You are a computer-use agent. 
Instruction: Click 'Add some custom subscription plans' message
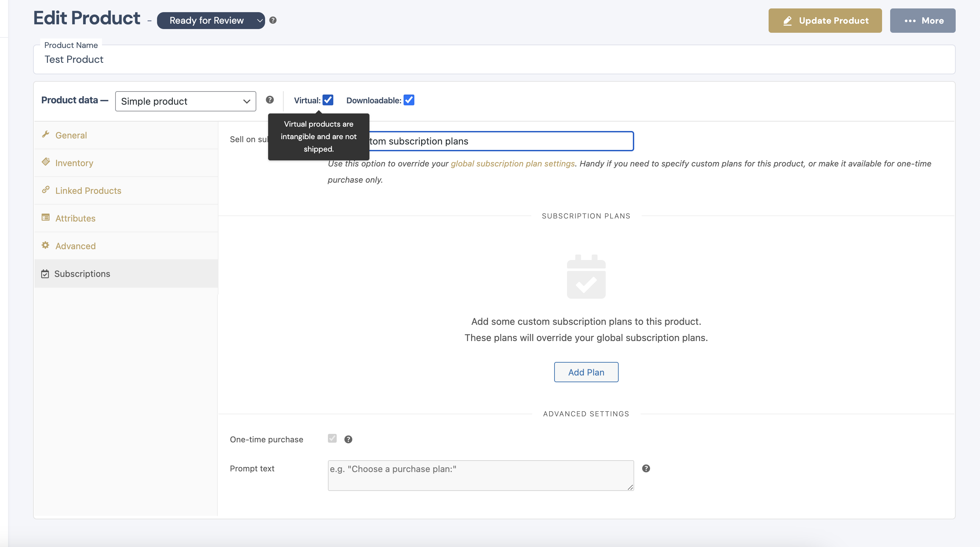click(x=586, y=321)
